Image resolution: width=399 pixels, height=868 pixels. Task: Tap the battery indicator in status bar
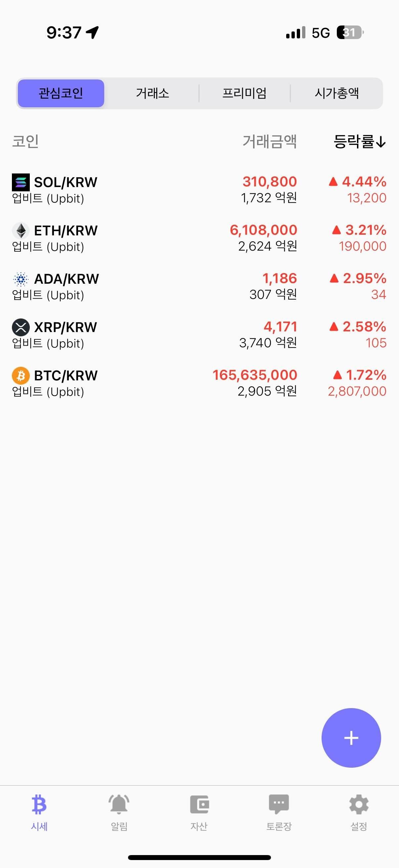[350, 33]
